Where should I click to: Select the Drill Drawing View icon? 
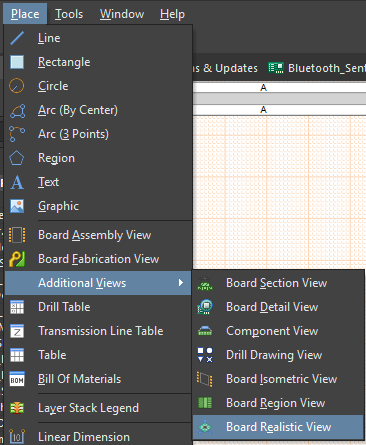point(205,355)
